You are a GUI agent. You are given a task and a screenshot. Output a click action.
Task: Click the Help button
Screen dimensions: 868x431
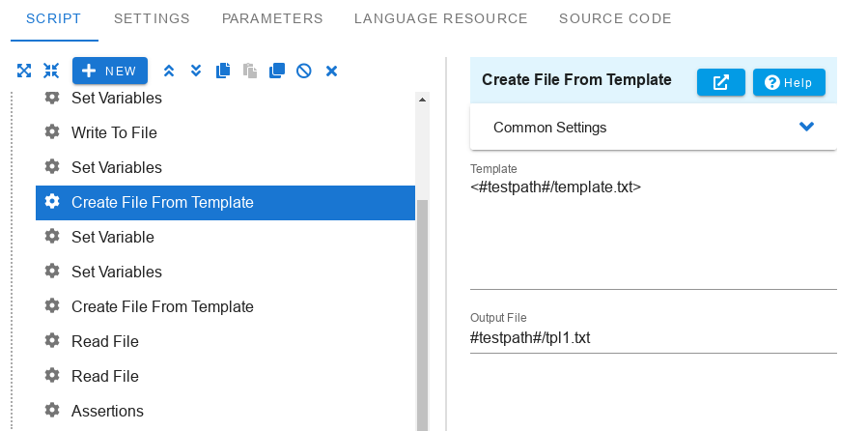click(x=789, y=82)
